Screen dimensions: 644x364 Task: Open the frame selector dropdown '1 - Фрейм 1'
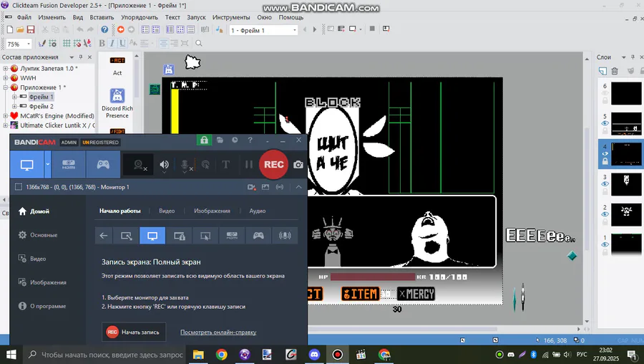tap(263, 30)
